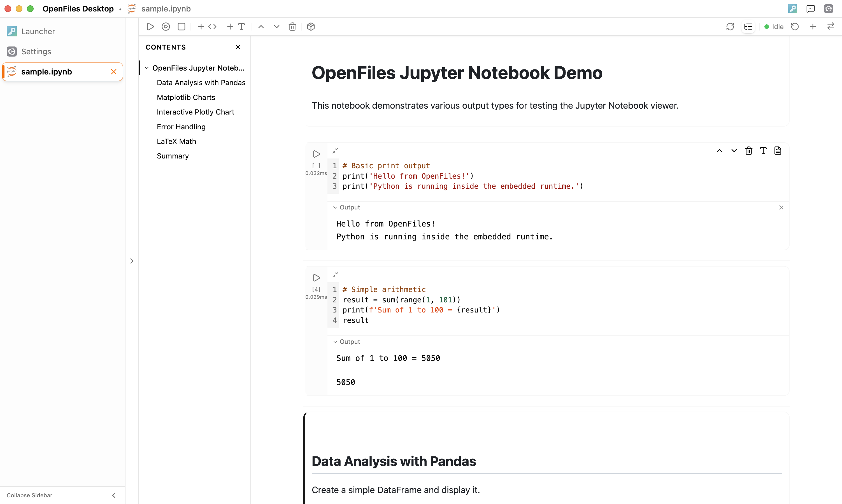Click the '5050' result output text
This screenshot has height=504, width=842.
tap(345, 382)
